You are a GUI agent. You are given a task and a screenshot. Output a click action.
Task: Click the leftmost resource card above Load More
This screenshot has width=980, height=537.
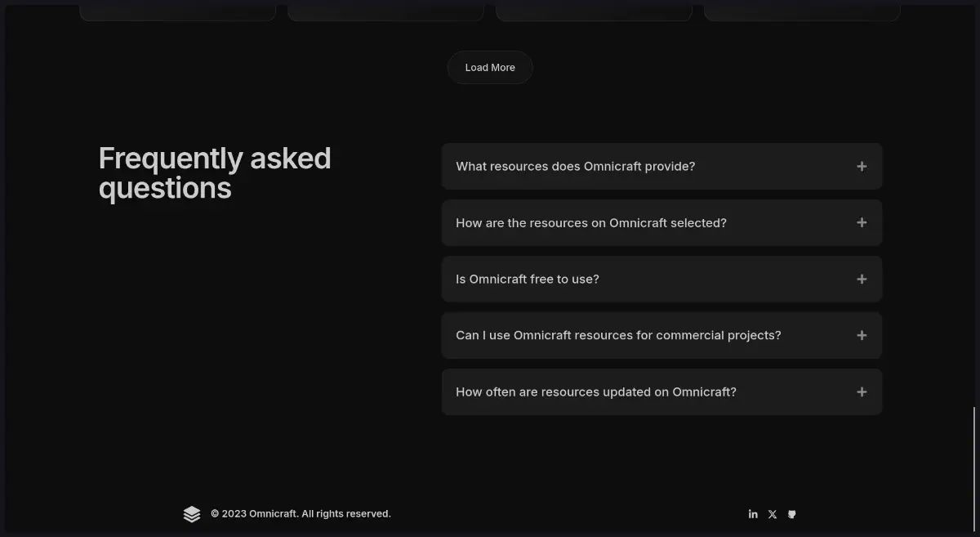tap(177, 11)
